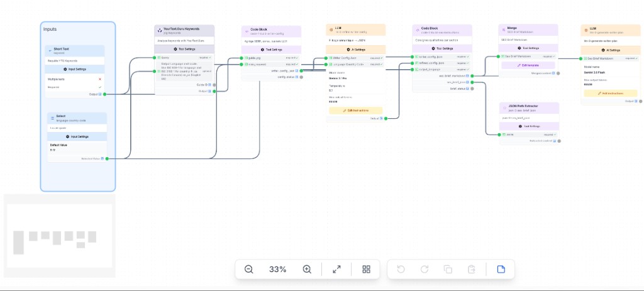The image size is (644, 291).
Task: Click the Short Text node header icon
Action: click(50, 50)
